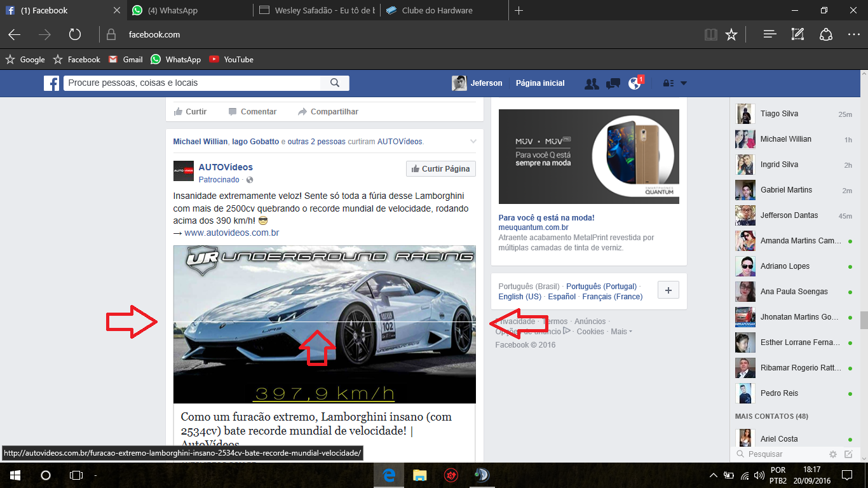
Task: Open www.autovideos.com.br link
Action: [x=232, y=233]
